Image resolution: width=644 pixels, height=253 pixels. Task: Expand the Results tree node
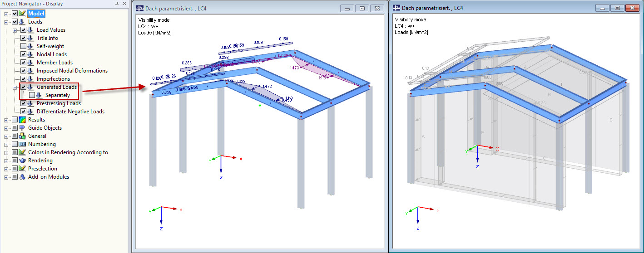pos(6,120)
